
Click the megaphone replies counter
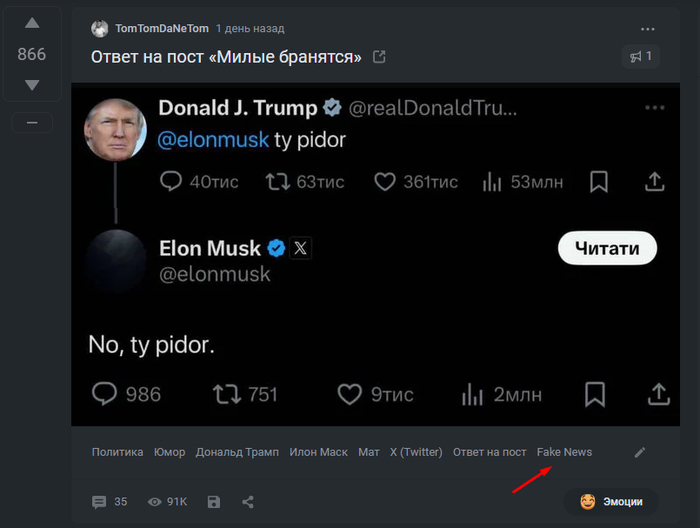point(640,57)
